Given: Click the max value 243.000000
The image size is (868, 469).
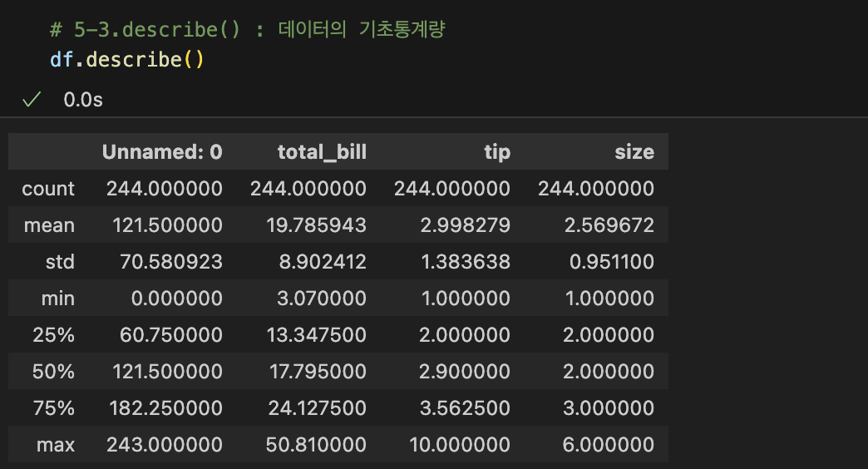Looking at the screenshot, I should pos(165,445).
